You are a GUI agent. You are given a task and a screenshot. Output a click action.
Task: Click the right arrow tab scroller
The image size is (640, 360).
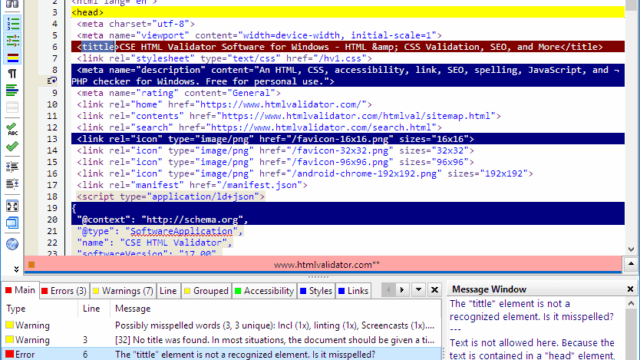(402, 290)
